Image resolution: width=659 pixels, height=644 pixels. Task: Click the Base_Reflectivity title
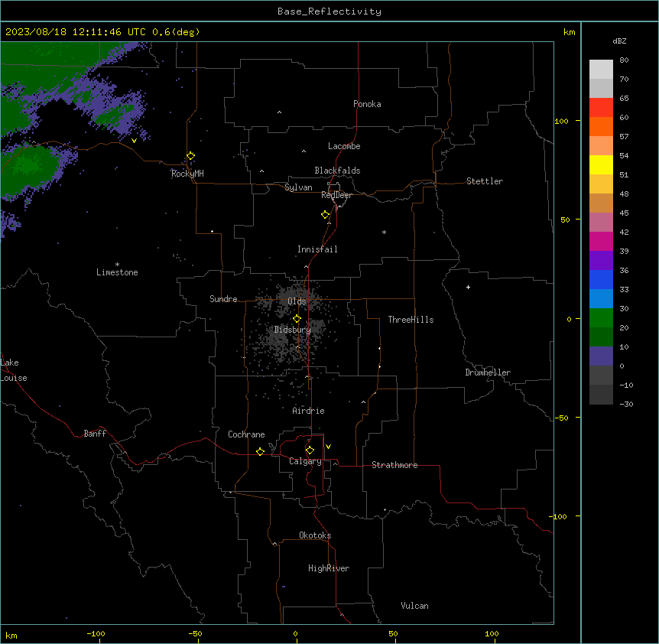coord(329,11)
